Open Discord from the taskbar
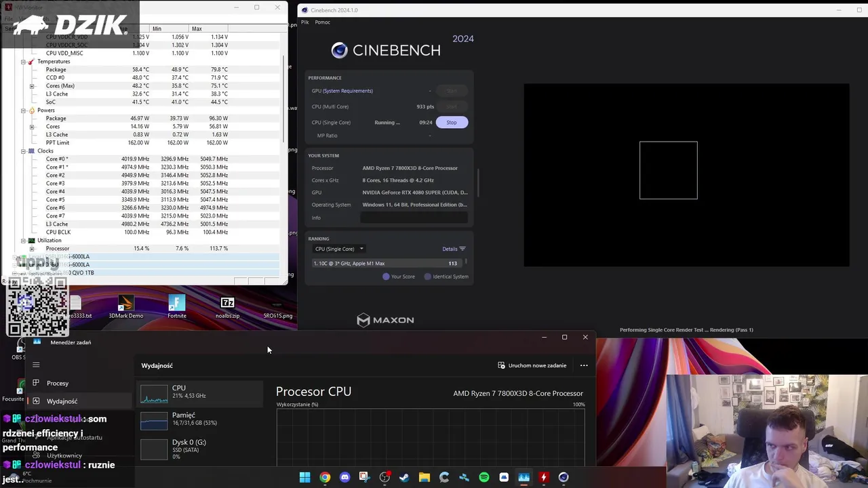The image size is (868, 488). (x=344, y=477)
